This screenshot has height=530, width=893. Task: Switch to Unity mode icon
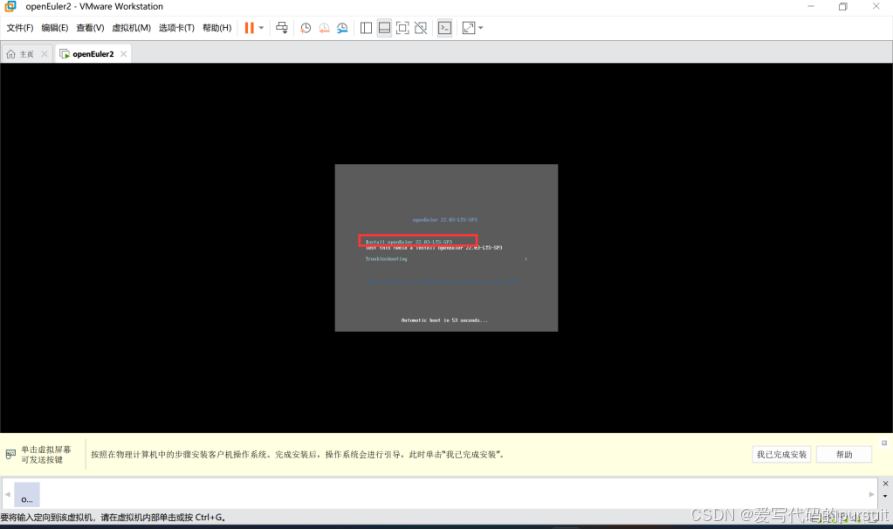421,28
